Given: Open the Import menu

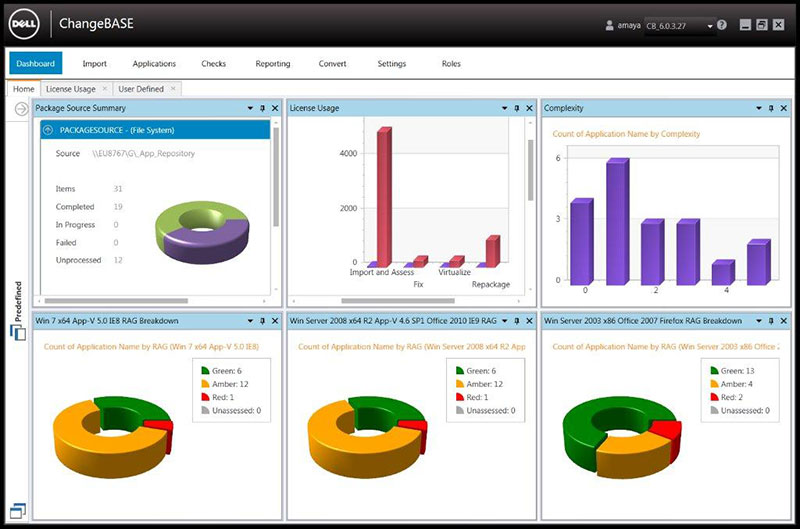Looking at the screenshot, I should [x=94, y=64].
